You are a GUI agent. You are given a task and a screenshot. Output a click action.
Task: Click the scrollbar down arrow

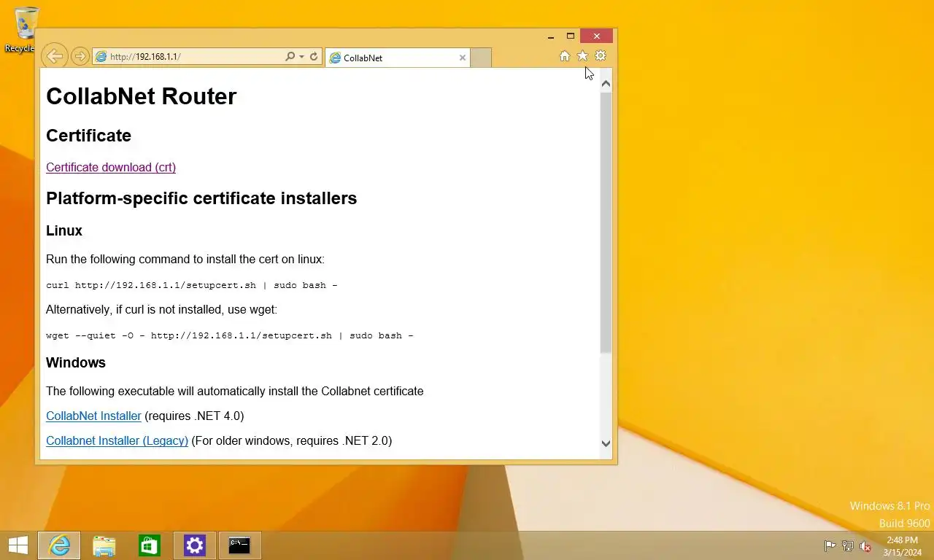[x=606, y=443]
